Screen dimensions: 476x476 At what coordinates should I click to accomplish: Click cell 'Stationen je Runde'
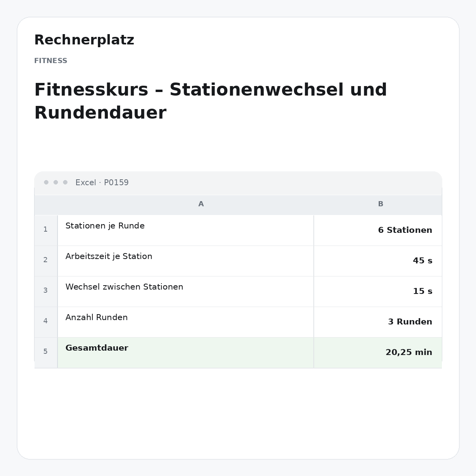point(186,230)
